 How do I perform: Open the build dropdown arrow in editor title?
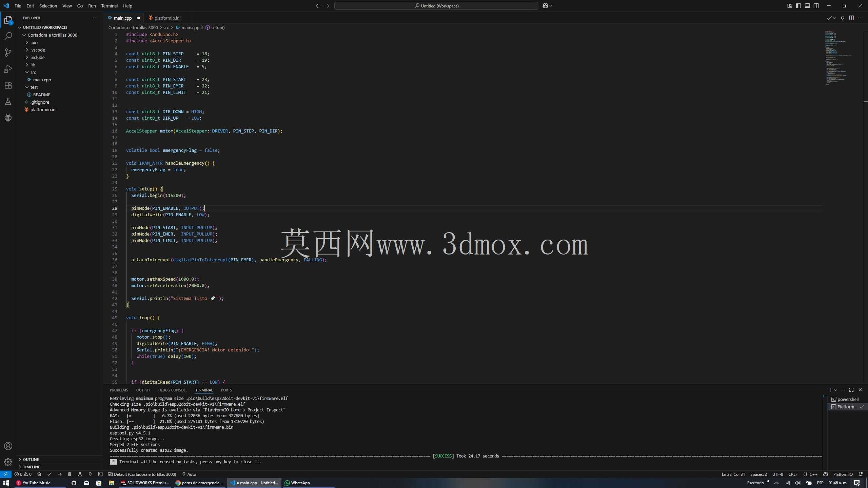pyautogui.click(x=835, y=18)
